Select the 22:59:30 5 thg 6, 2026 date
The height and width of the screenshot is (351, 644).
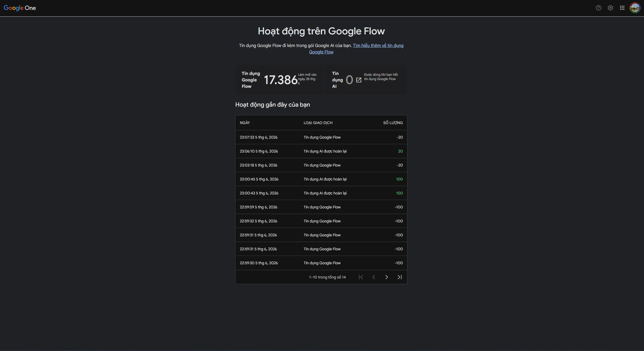click(x=259, y=263)
